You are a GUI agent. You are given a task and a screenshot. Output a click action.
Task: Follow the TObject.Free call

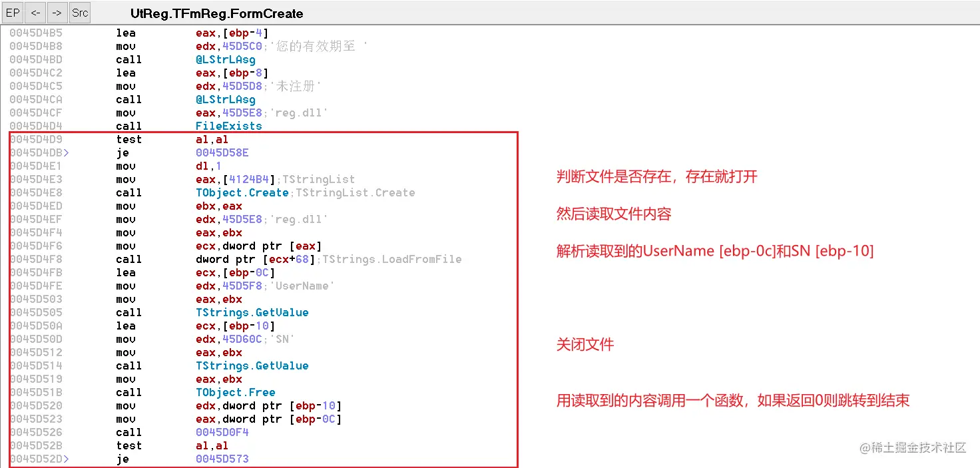(x=235, y=392)
